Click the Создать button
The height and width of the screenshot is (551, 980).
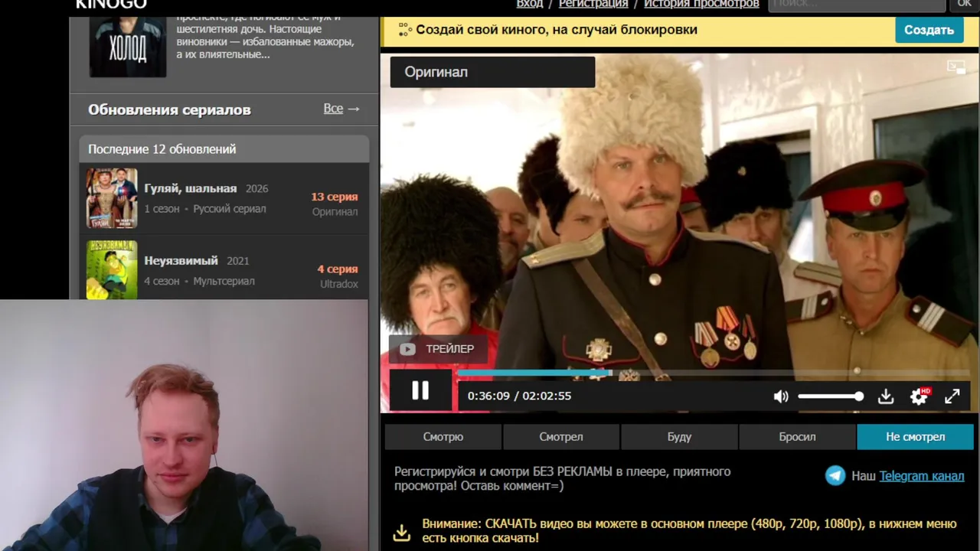[x=929, y=30]
